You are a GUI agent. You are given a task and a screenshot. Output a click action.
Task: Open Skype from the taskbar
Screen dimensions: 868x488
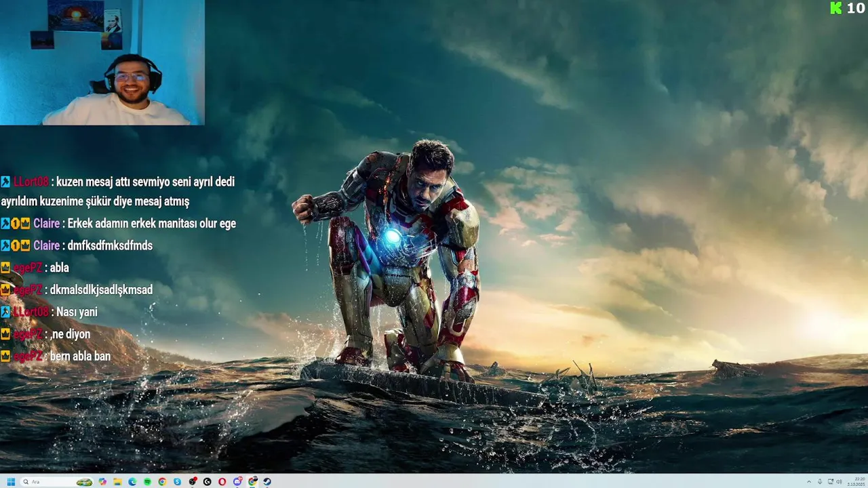177,482
